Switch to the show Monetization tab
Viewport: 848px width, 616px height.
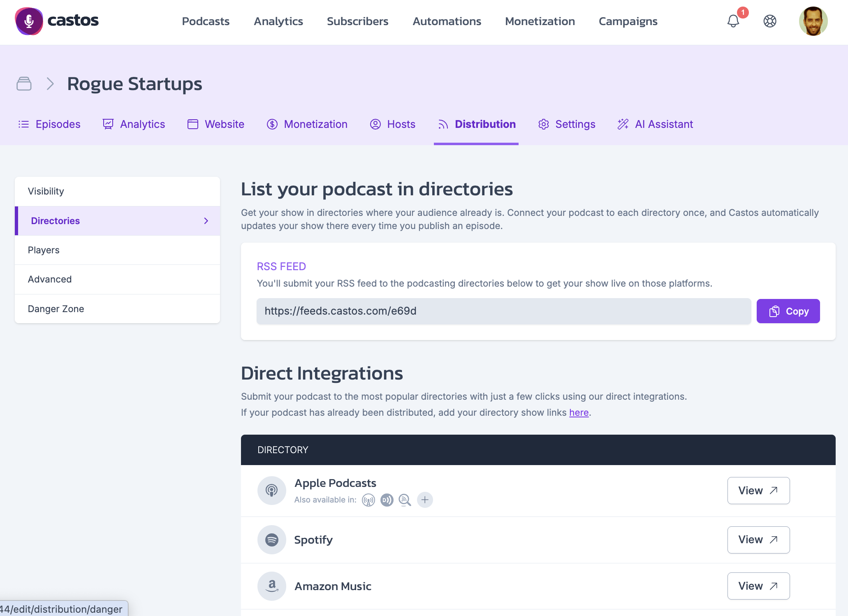click(307, 124)
